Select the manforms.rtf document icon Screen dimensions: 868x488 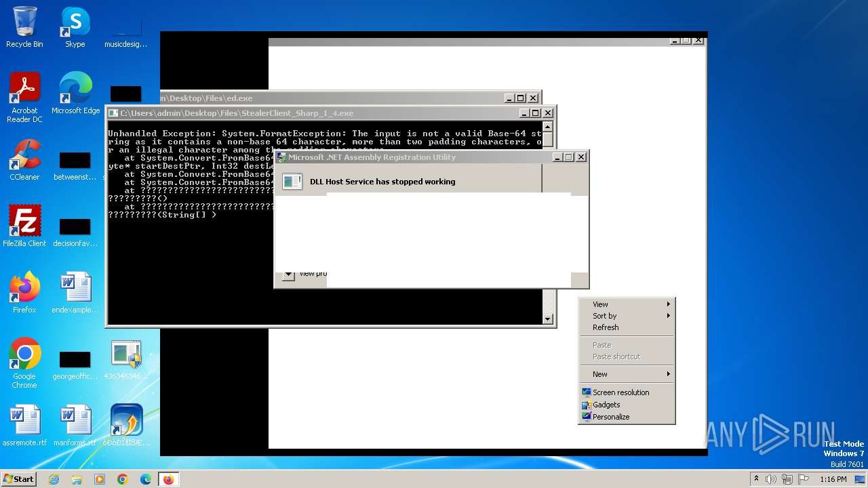click(75, 426)
